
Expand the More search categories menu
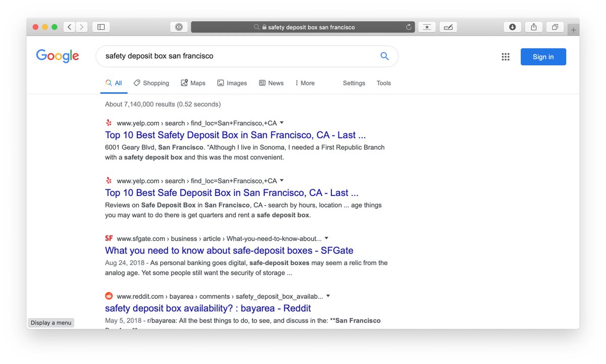305,83
